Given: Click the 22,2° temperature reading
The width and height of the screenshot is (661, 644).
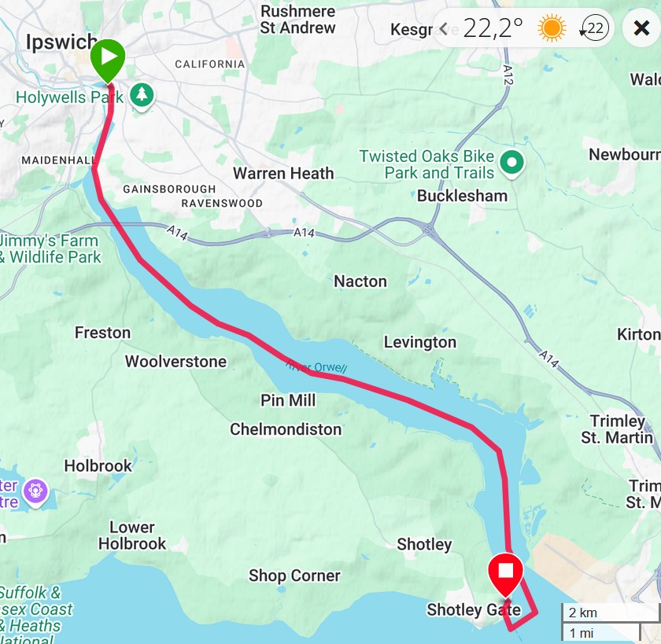Looking at the screenshot, I should pos(493,28).
